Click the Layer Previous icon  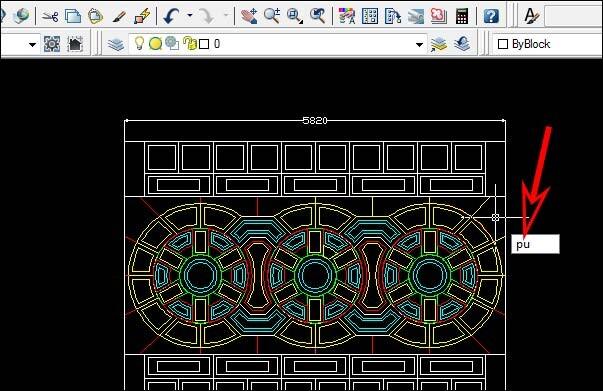pyautogui.click(x=462, y=44)
